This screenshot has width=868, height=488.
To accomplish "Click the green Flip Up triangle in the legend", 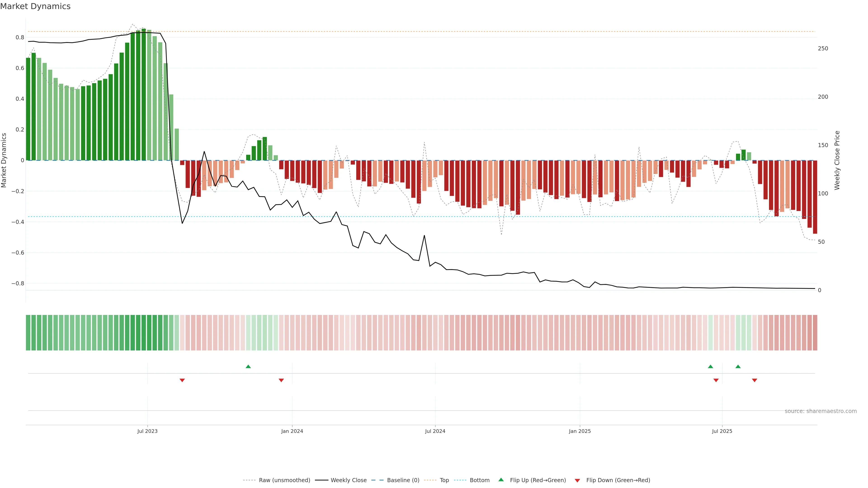I will [501, 480].
